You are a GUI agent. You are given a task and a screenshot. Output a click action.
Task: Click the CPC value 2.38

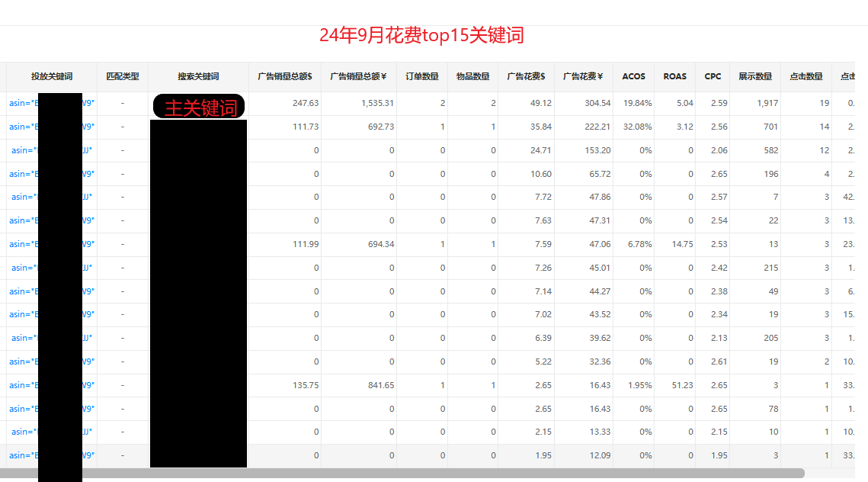click(719, 291)
